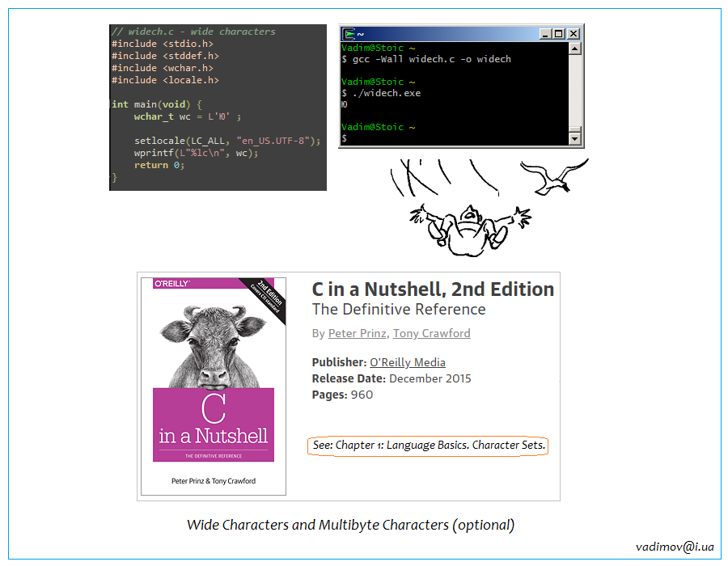Image resolution: width=728 pixels, height=566 pixels.
Task: Click the '#include <stdio.h>' line
Action: click(162, 44)
